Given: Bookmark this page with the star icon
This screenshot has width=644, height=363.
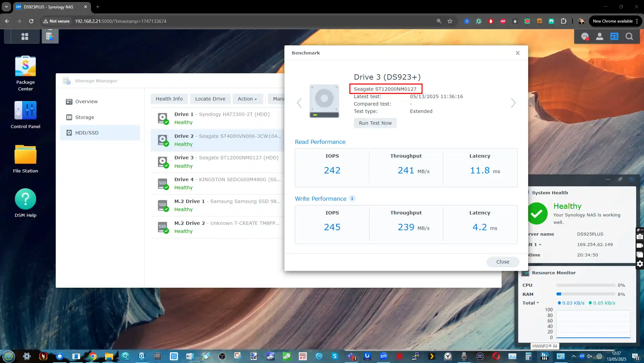Looking at the screenshot, I should 450,21.
